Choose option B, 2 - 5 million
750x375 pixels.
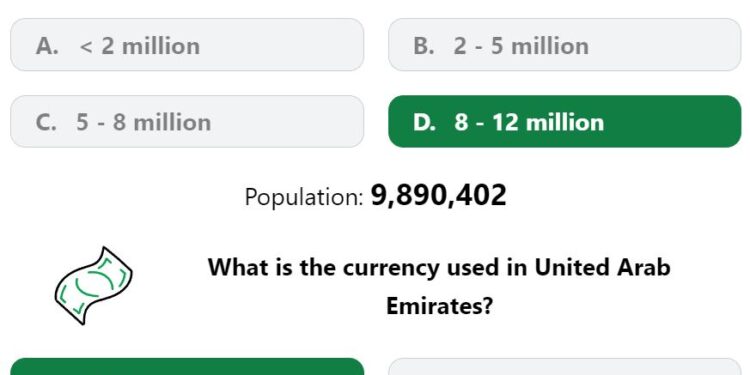pyautogui.click(x=565, y=44)
